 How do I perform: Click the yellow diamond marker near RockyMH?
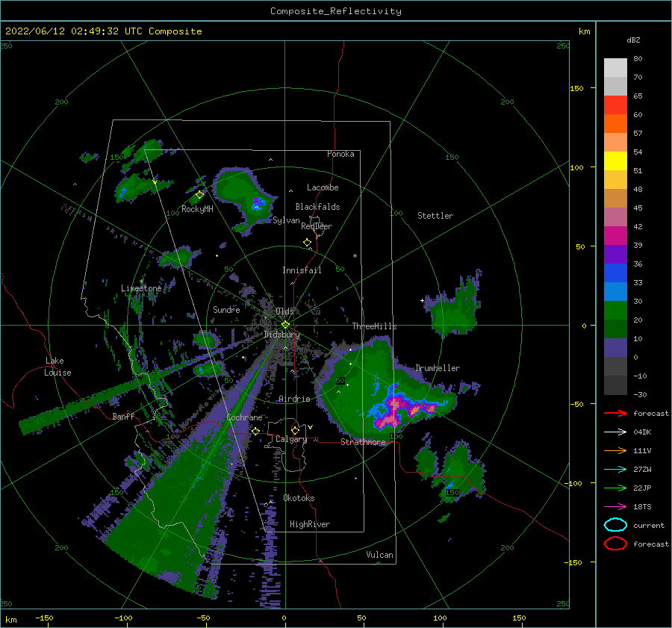pyautogui.click(x=199, y=195)
